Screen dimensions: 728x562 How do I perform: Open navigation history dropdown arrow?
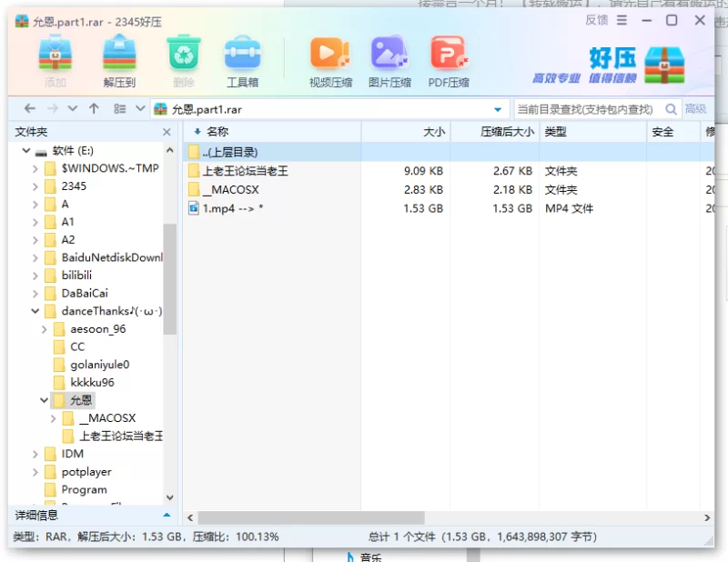tap(73, 108)
